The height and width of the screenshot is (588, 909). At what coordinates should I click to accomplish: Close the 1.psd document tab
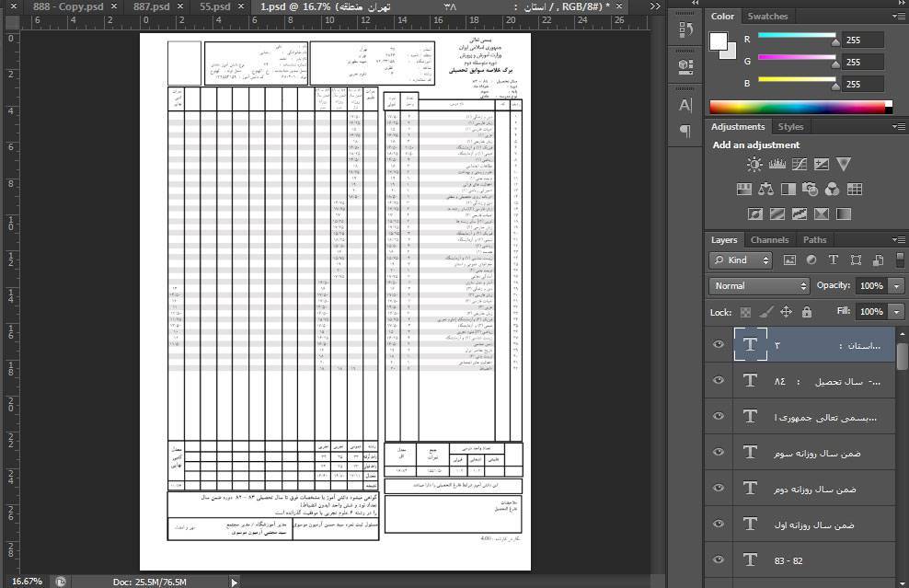[x=619, y=6]
